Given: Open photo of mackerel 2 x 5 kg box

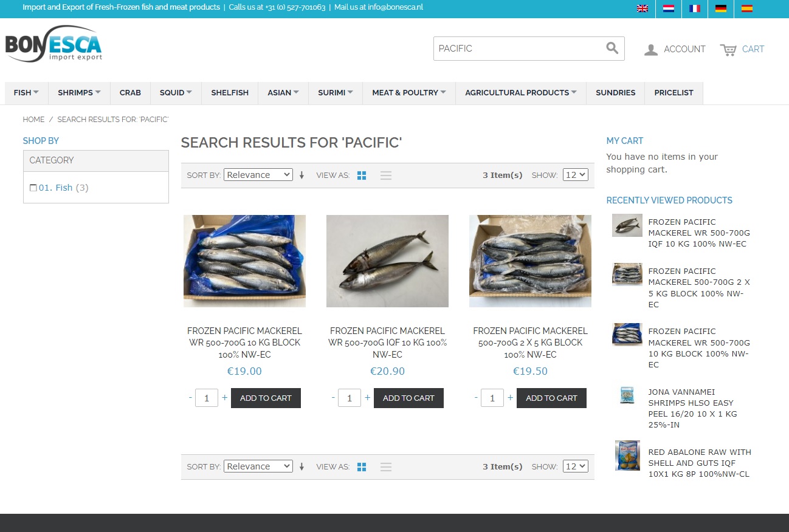Looking at the screenshot, I should point(530,261).
